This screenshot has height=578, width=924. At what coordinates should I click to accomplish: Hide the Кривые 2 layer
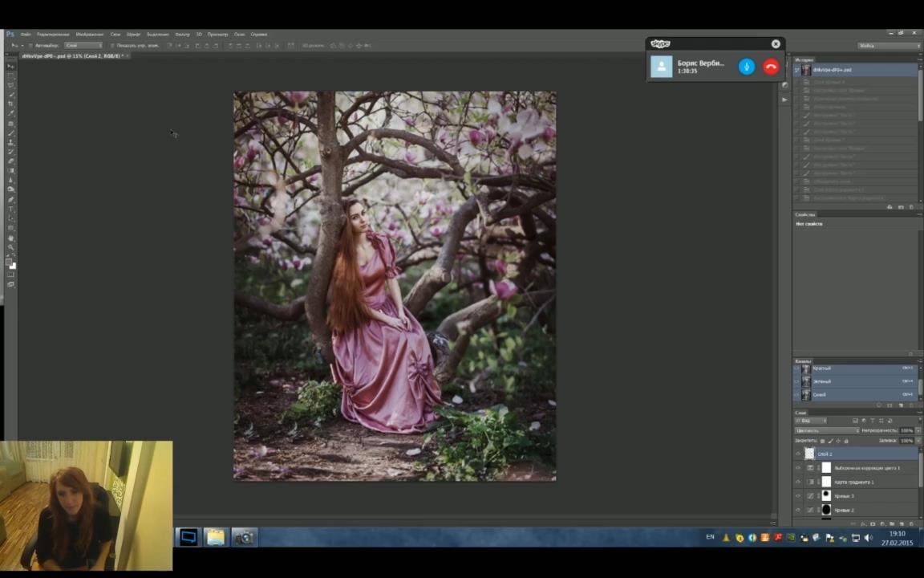click(798, 511)
